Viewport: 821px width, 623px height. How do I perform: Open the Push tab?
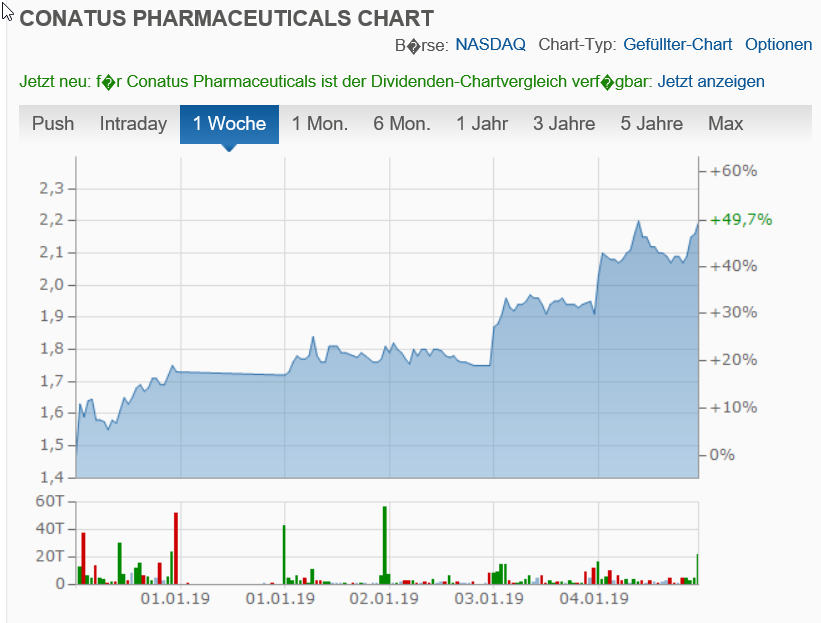[53, 123]
